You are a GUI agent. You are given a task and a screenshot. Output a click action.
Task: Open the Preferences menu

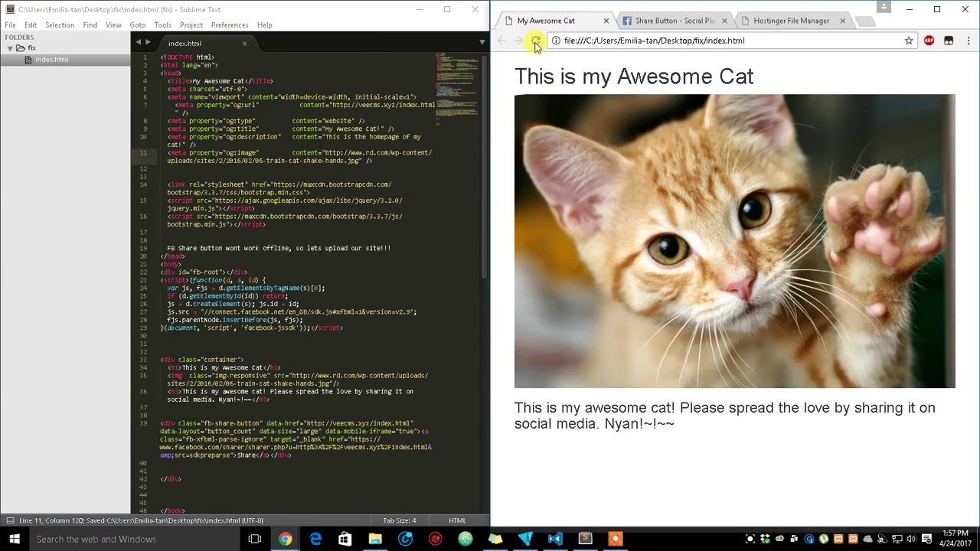click(x=230, y=24)
